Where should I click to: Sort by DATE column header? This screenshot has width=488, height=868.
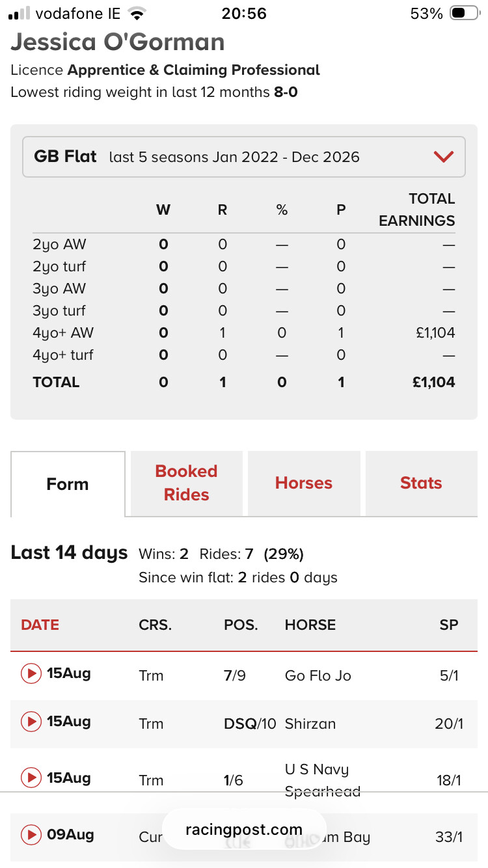[40, 625]
